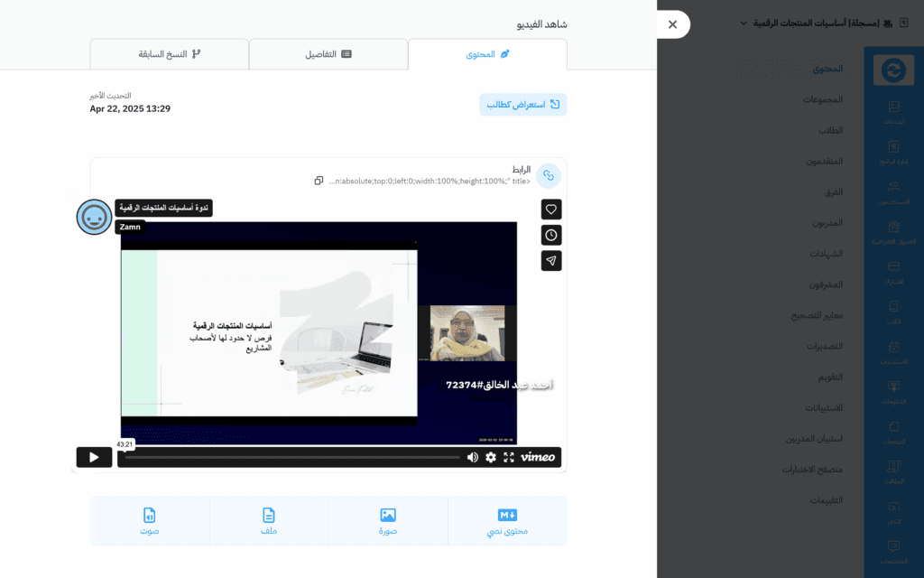
Task: Play the Vimeo video
Action: (94, 457)
